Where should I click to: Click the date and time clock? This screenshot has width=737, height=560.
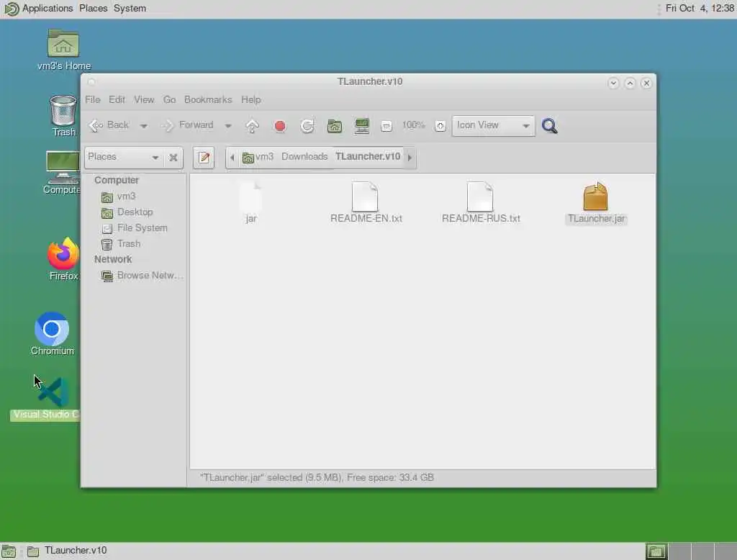pos(700,9)
